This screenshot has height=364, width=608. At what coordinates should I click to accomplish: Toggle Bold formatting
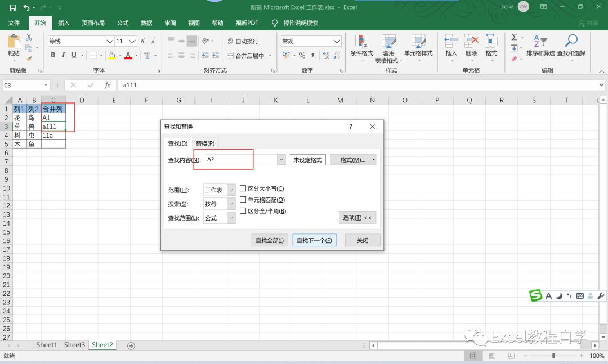pyautogui.click(x=53, y=55)
